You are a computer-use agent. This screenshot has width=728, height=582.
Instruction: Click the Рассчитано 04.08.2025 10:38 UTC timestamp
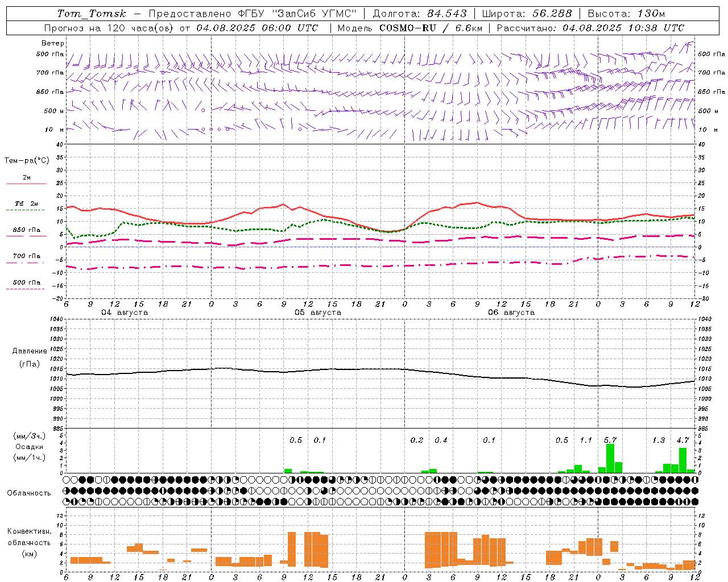click(590, 28)
